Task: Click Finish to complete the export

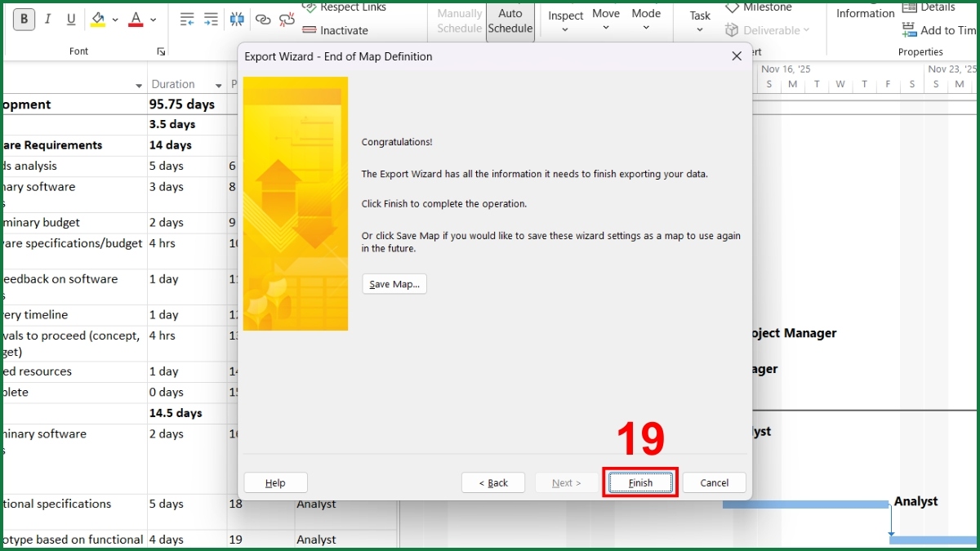Action: click(x=640, y=482)
